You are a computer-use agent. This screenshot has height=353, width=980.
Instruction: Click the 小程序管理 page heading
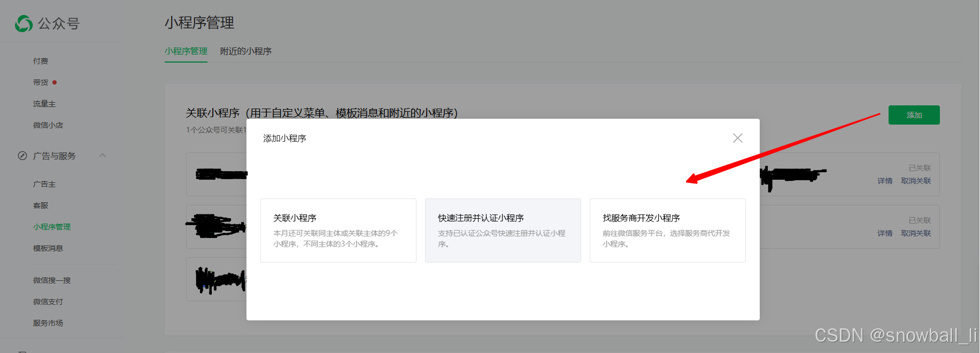tap(199, 22)
